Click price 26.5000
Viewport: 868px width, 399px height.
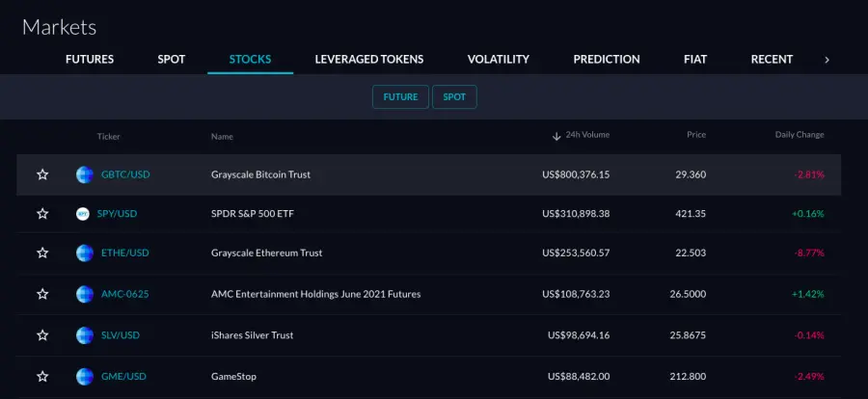[688, 294]
